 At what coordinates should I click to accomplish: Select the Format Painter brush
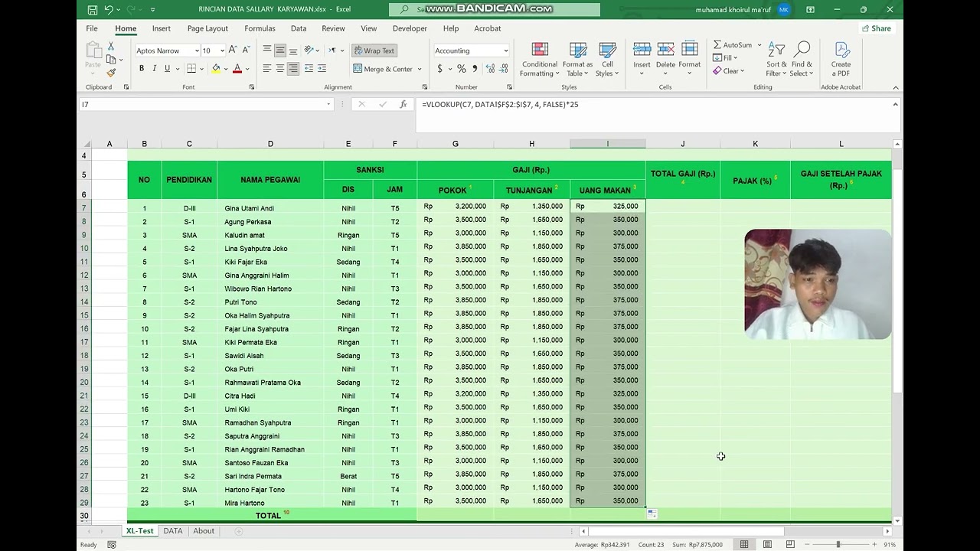[111, 73]
